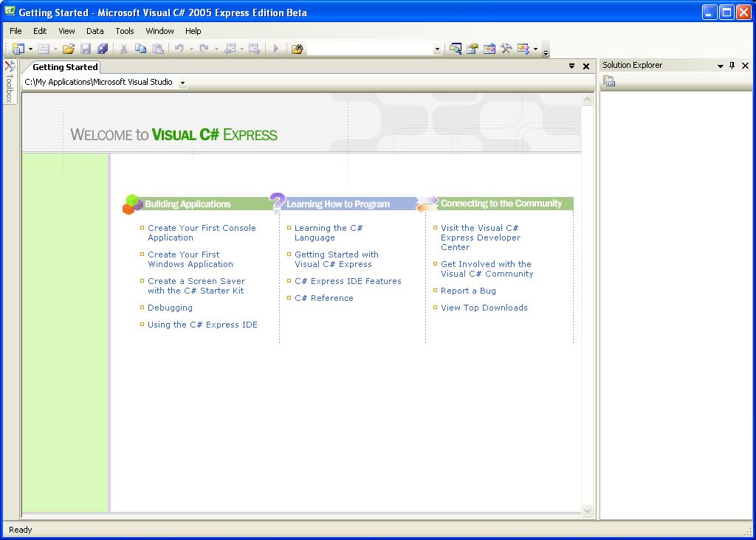Click the Solution Explorer toolbar icon
The height and width of the screenshot is (540, 756).
click(456, 49)
